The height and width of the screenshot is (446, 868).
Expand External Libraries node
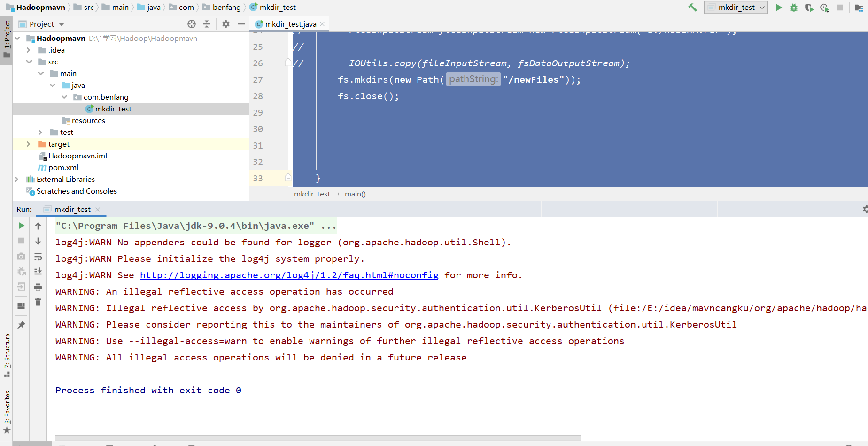(x=17, y=179)
